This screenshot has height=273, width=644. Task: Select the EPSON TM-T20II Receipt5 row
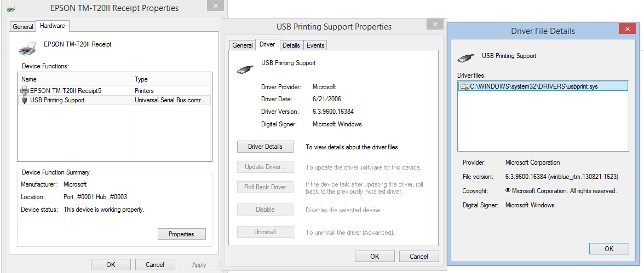point(114,90)
